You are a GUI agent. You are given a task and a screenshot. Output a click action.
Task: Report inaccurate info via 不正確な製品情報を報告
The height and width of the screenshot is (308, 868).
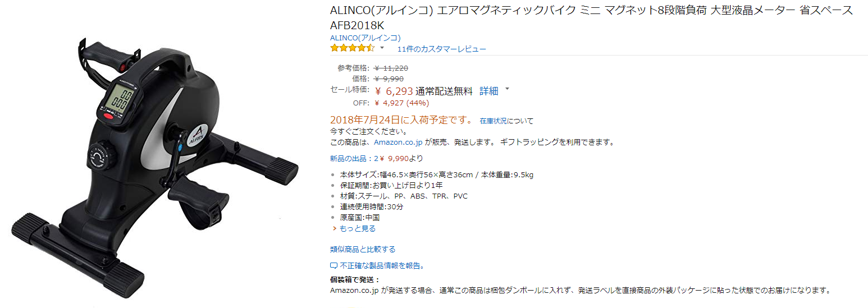pos(382,266)
